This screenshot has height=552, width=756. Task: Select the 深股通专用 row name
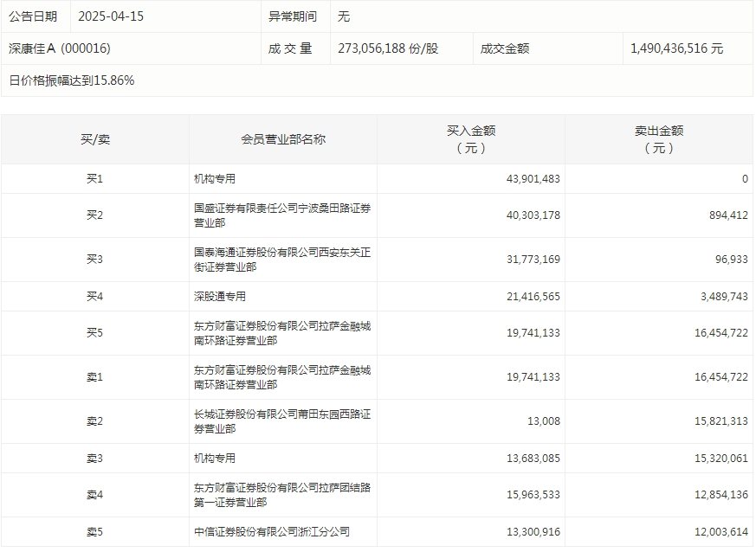tap(220, 296)
